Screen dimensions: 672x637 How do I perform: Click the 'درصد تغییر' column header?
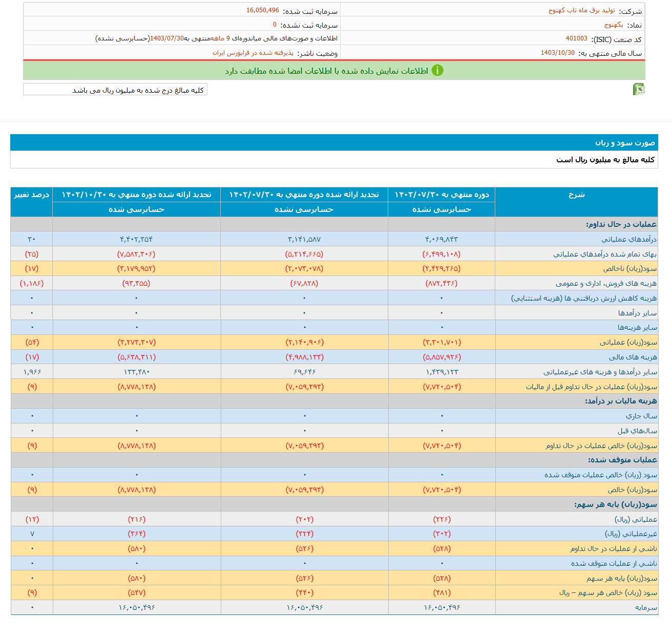32,195
